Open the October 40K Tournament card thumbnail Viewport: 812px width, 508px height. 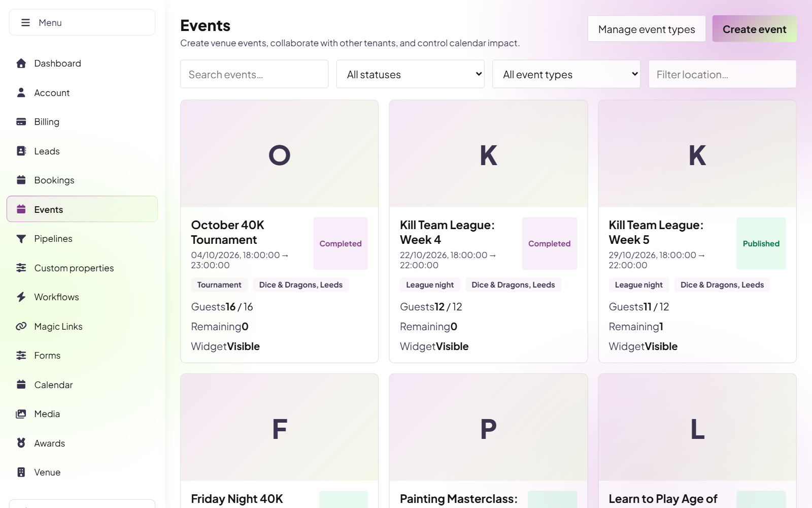coord(280,153)
